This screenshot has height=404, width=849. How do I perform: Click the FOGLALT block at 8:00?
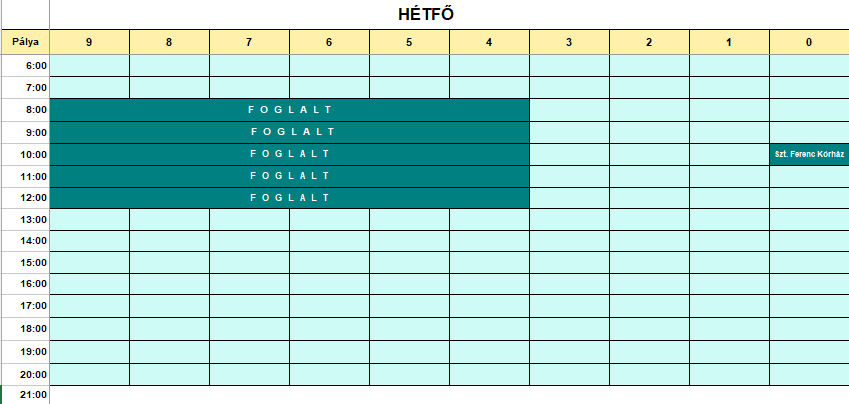[x=289, y=110]
